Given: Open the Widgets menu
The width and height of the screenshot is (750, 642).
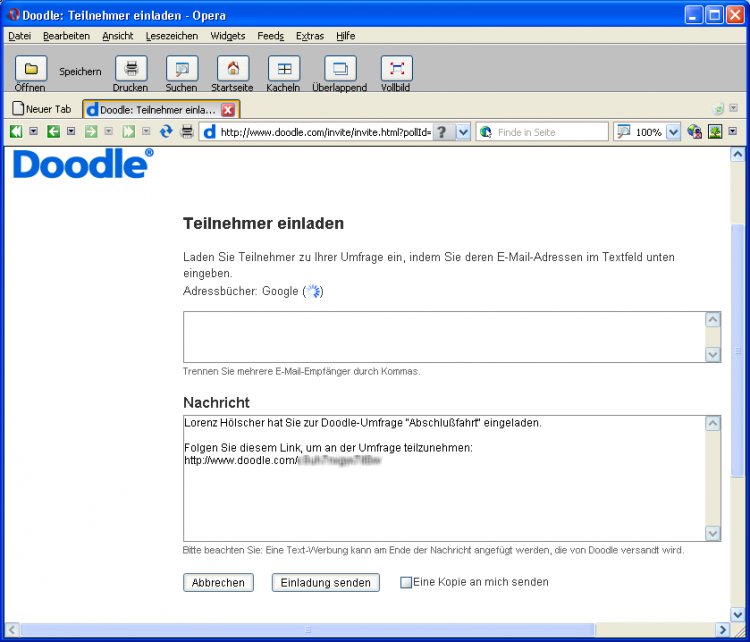Looking at the screenshot, I should point(228,36).
